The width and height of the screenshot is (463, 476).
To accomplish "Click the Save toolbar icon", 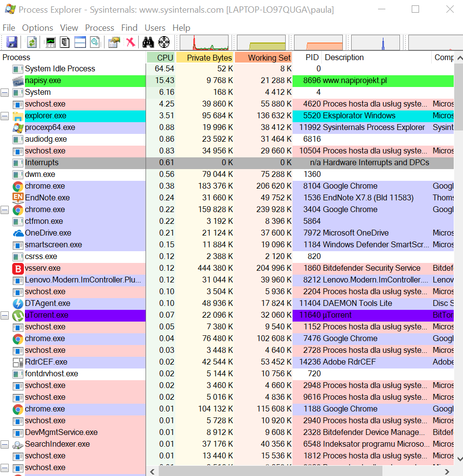I will coord(12,42).
